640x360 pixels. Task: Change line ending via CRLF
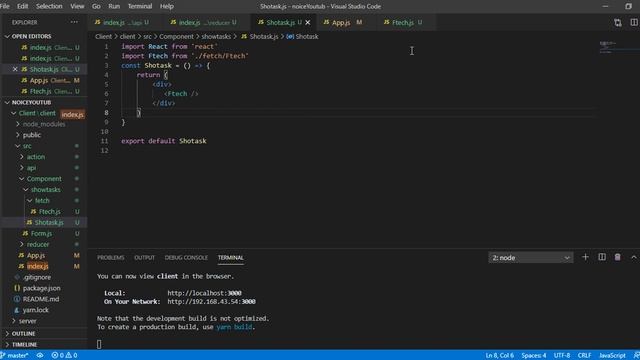584,356
